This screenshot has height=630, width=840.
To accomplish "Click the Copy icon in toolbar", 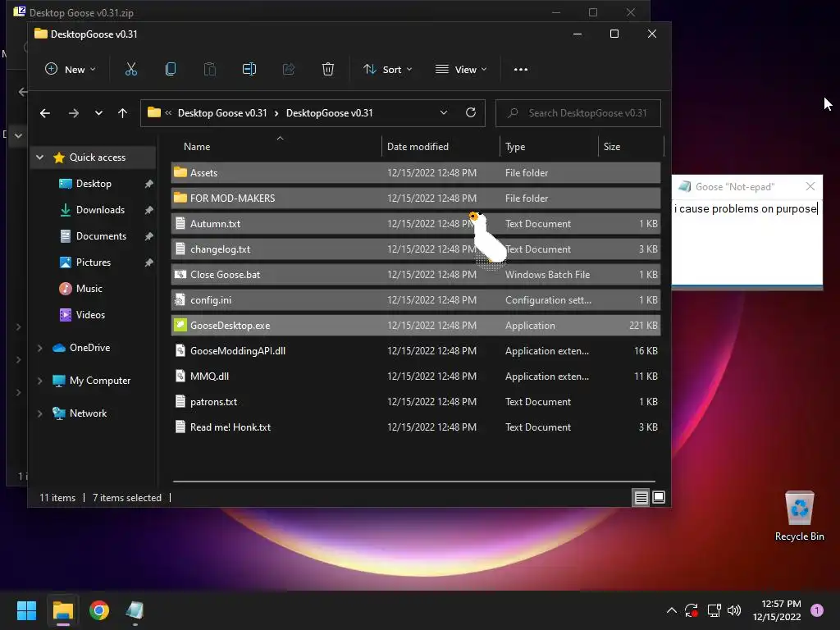I will click(x=171, y=69).
